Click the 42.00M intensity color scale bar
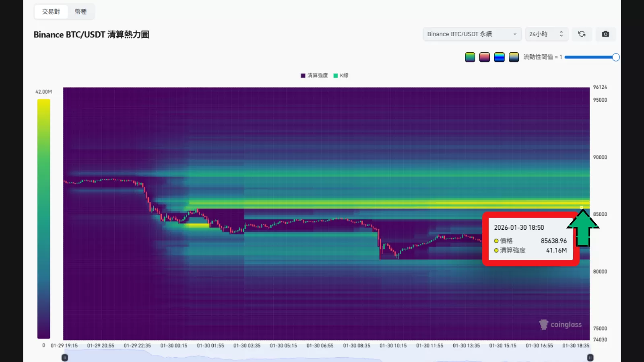Image resolution: width=644 pixels, height=362 pixels. (43, 219)
